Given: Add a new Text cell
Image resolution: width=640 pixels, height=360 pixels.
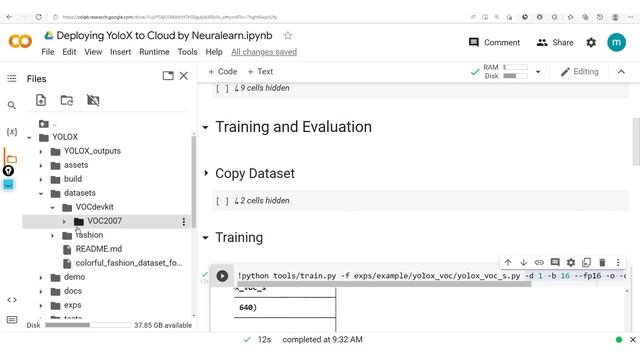Looking at the screenshot, I should point(260,71).
